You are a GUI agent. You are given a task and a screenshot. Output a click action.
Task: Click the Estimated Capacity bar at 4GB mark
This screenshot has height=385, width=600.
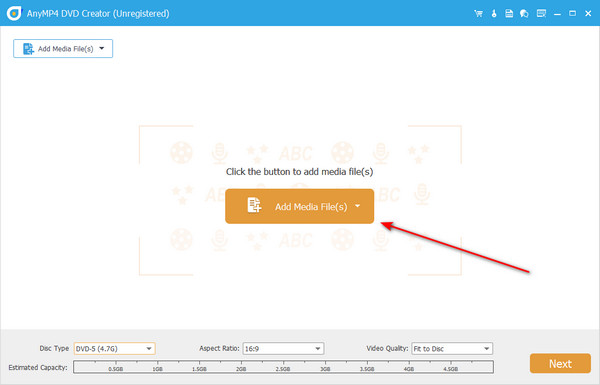[x=409, y=366]
